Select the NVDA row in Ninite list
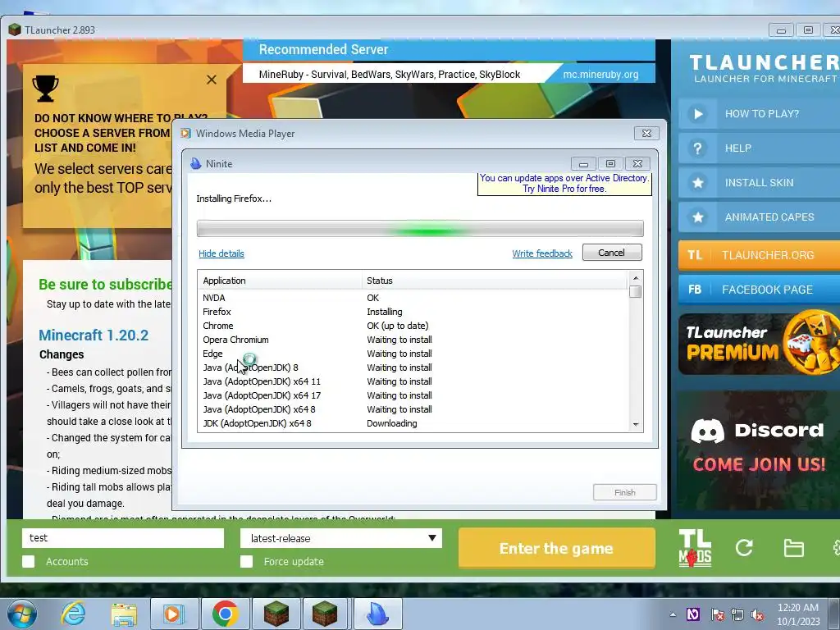The width and height of the screenshot is (840, 630). (x=413, y=298)
